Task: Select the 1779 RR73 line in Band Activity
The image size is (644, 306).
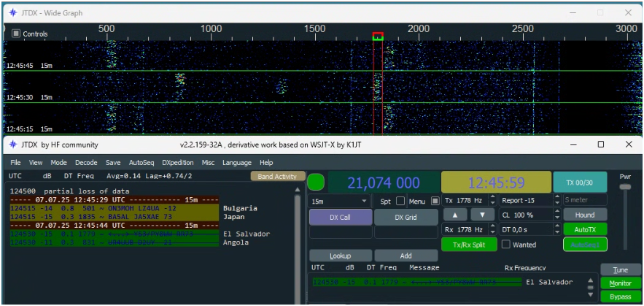Action: pyautogui.click(x=115, y=234)
